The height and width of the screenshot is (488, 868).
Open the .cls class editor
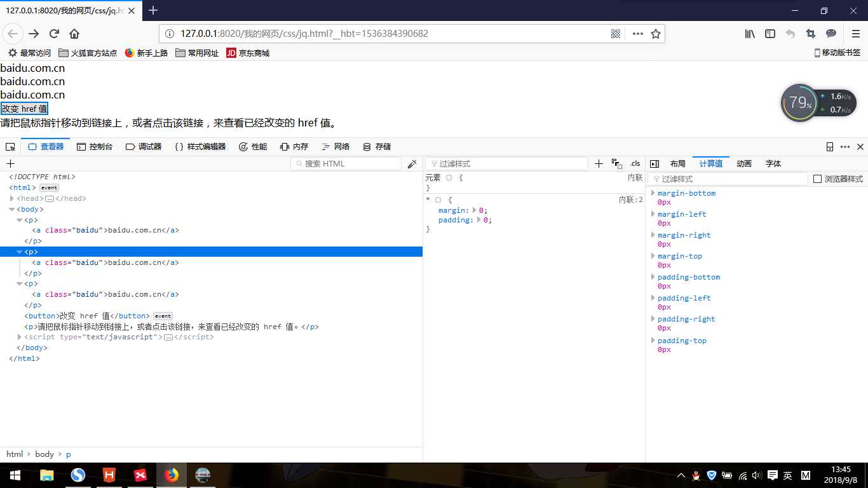[x=635, y=164]
